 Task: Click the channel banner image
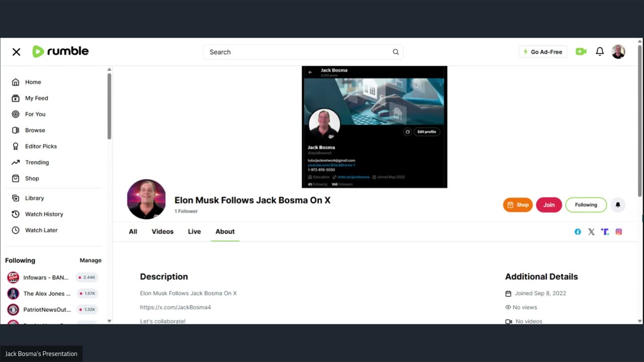[374, 127]
